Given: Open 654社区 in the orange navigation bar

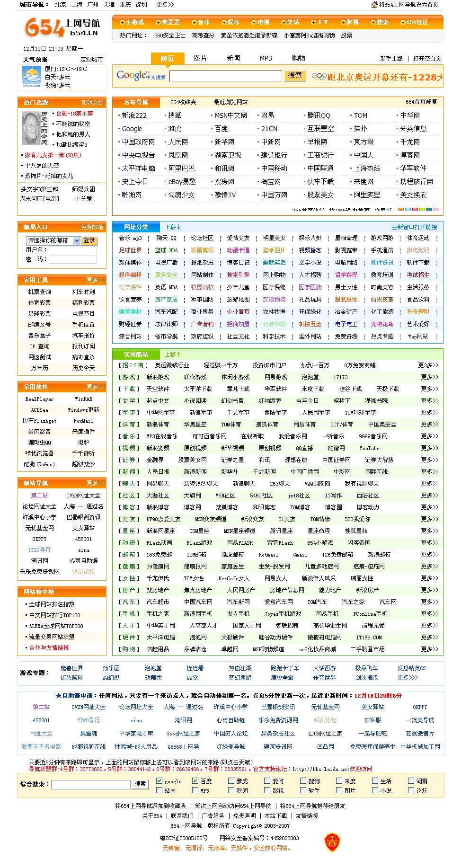Looking at the screenshot, I should [414, 22].
